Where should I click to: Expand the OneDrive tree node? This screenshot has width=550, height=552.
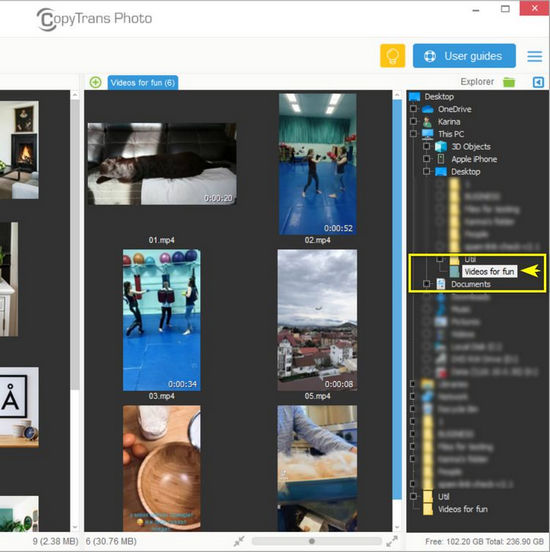click(x=414, y=109)
